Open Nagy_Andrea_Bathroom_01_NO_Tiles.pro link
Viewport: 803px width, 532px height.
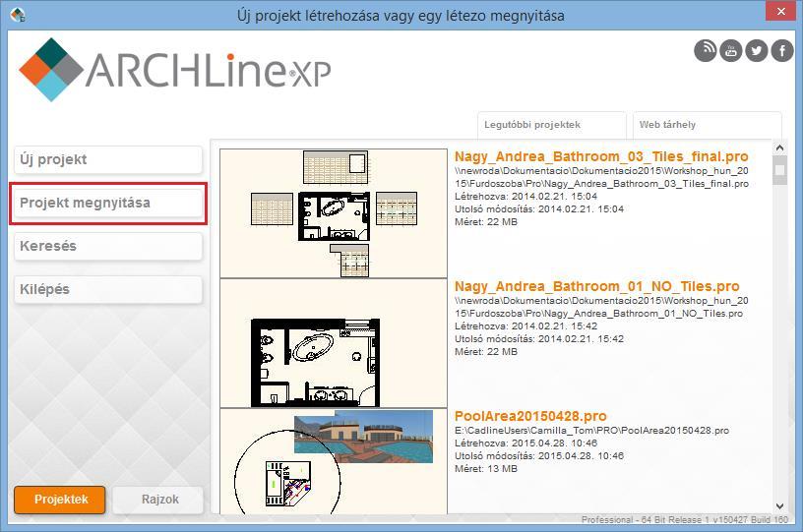[596, 286]
